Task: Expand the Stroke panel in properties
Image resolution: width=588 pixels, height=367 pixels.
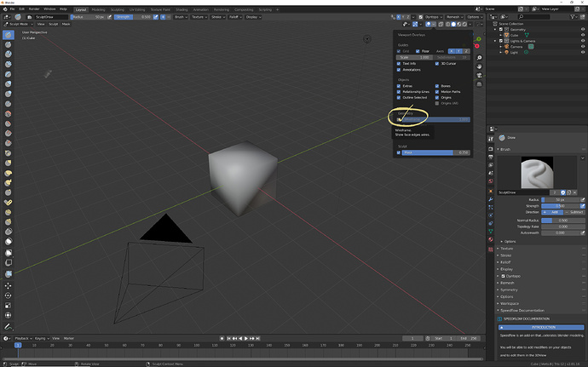Action: click(506, 255)
